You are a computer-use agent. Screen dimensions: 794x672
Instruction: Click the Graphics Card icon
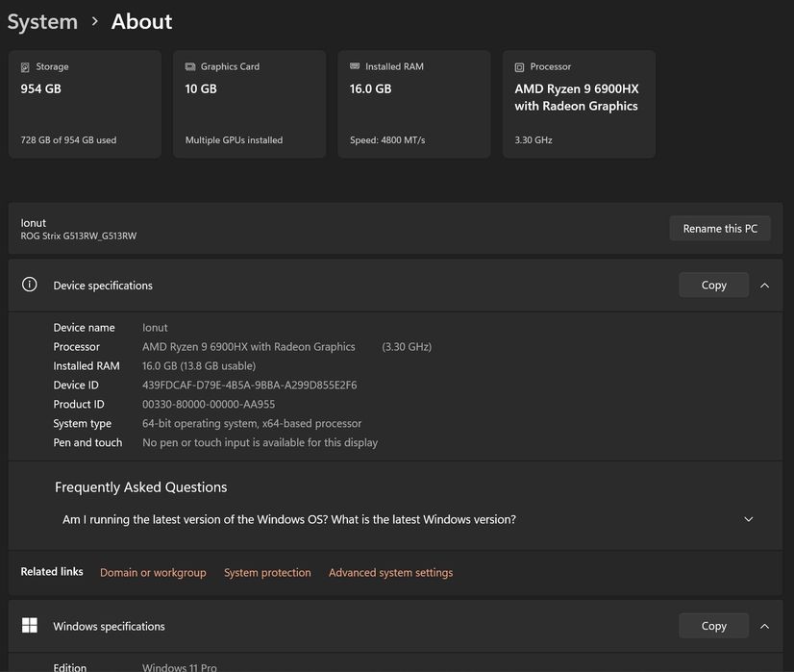190,67
